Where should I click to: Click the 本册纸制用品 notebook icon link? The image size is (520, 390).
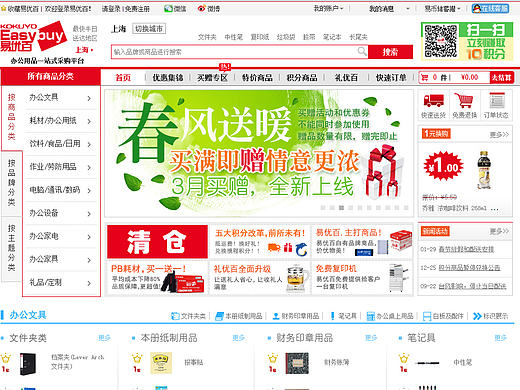(x=219, y=316)
